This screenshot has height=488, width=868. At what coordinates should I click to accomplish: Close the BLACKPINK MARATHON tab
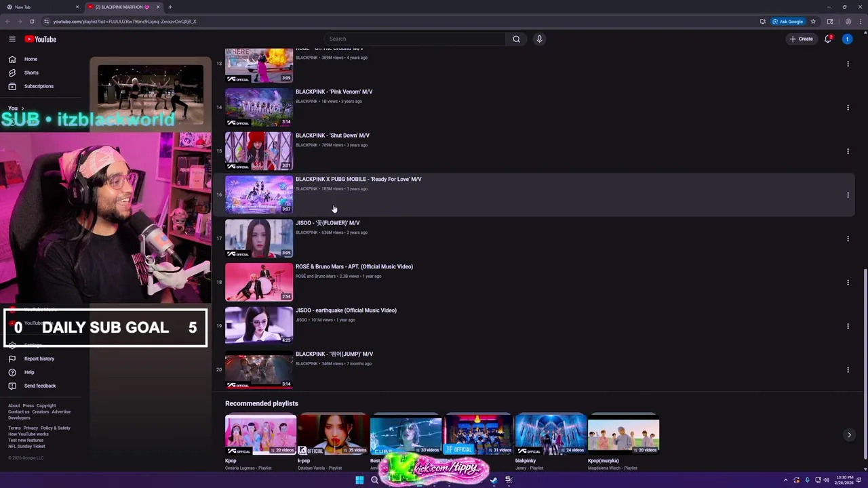[x=158, y=7]
